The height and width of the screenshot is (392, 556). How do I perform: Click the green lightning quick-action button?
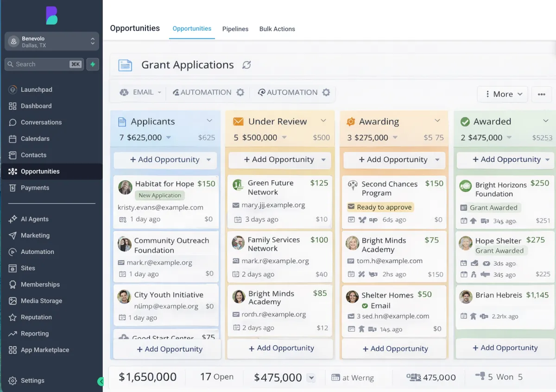(93, 64)
